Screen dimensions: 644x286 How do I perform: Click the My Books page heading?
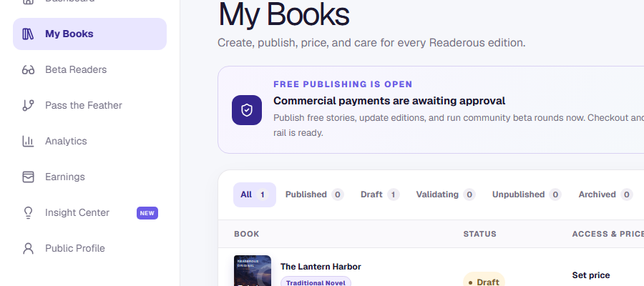click(x=284, y=15)
